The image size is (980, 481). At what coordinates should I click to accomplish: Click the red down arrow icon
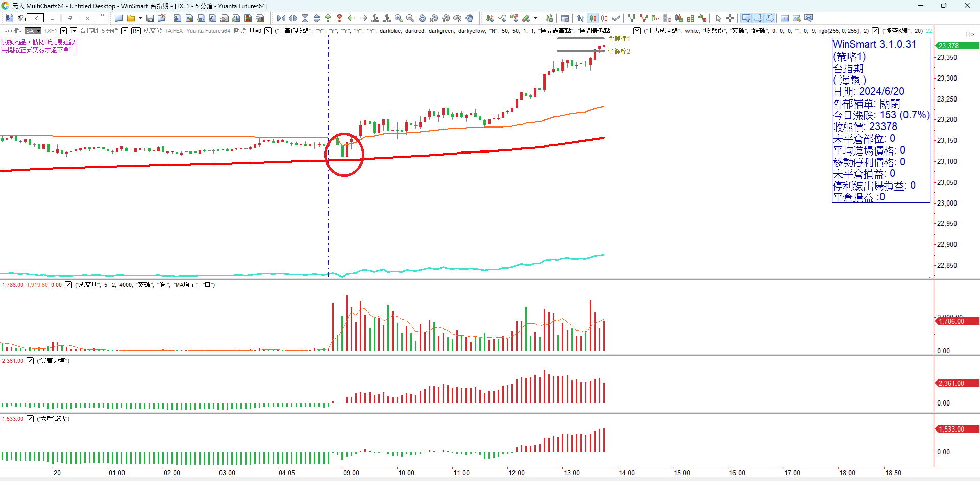click(339, 18)
